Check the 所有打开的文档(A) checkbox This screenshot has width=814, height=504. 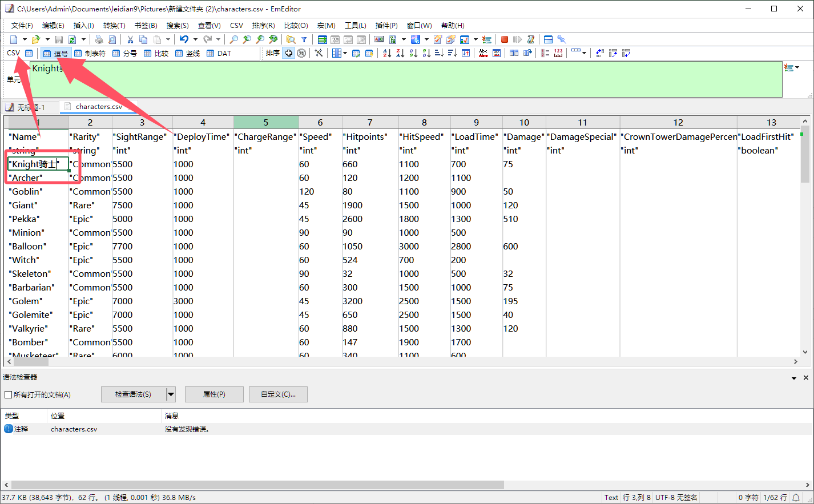[x=8, y=394]
